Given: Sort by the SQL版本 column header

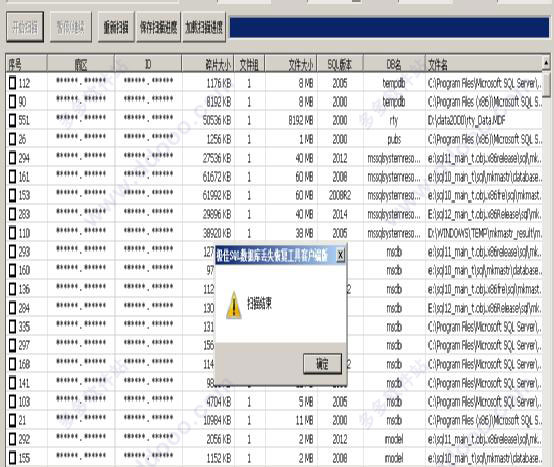Looking at the screenshot, I should (x=340, y=64).
